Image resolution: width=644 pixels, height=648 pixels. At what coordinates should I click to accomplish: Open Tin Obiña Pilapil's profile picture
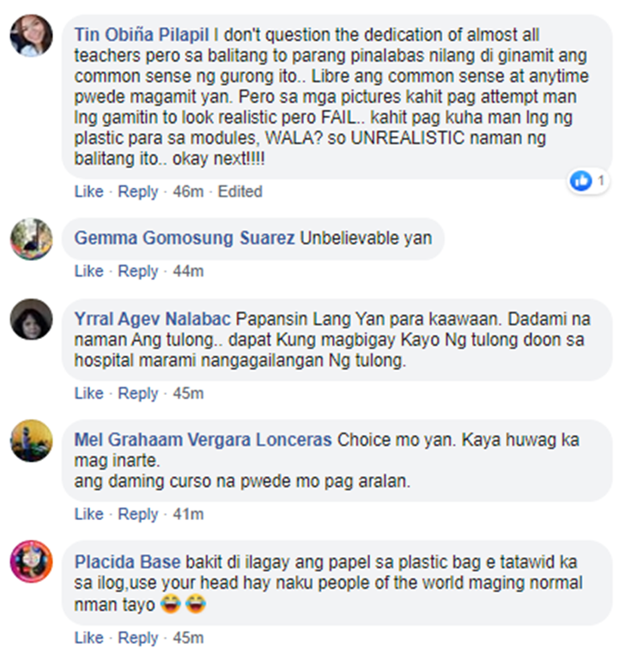(x=32, y=35)
